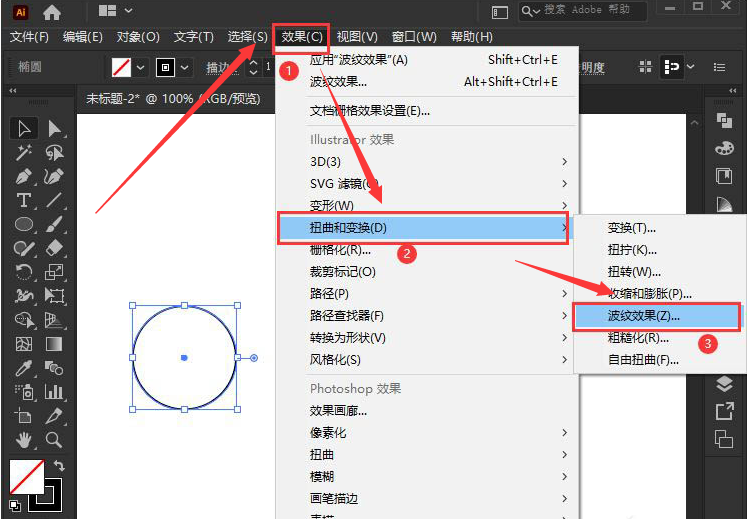
Task: Click the ellipse pie widget handle
Action: tap(254, 358)
